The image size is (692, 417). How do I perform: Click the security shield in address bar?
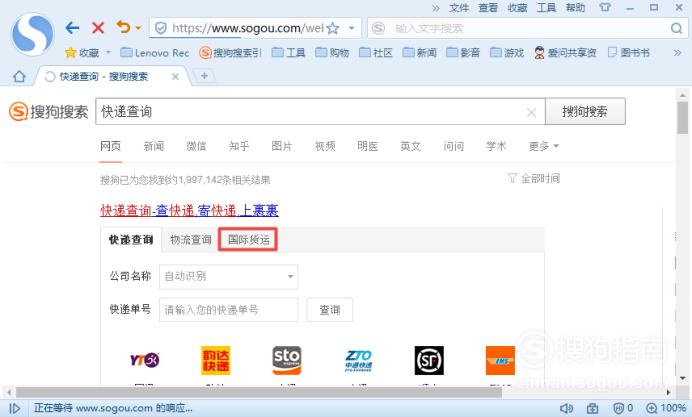point(161,29)
